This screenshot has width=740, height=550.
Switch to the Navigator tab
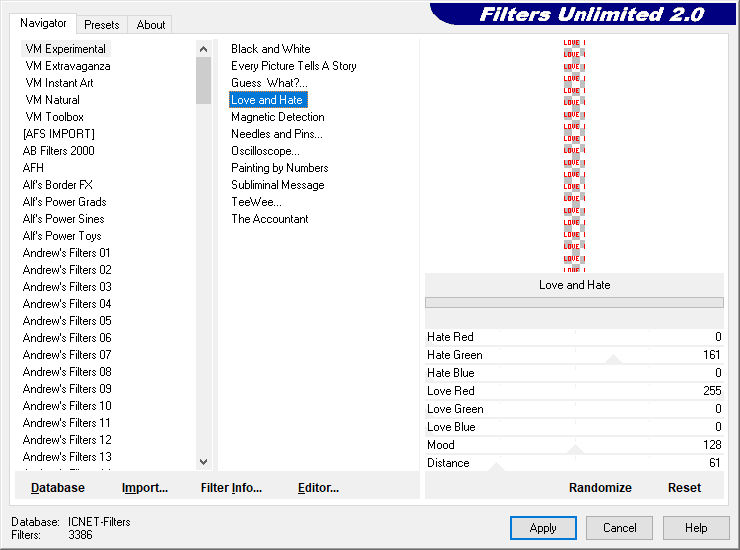(x=43, y=23)
